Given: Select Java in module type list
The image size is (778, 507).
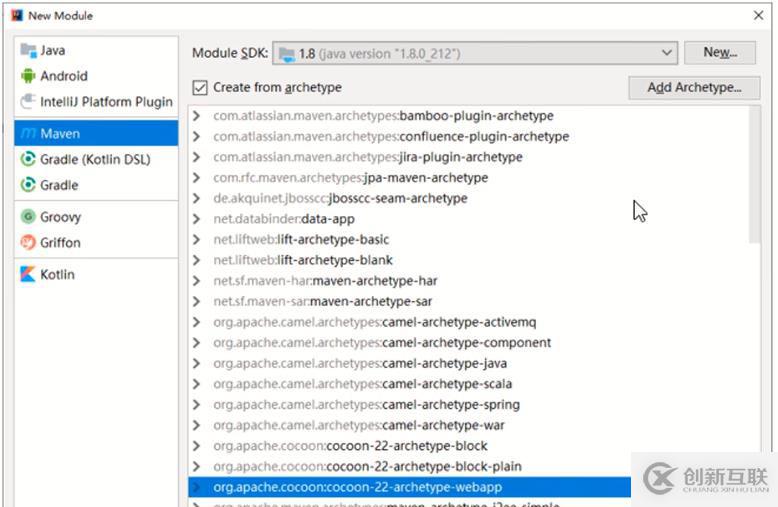Looking at the screenshot, I should pos(96,51).
